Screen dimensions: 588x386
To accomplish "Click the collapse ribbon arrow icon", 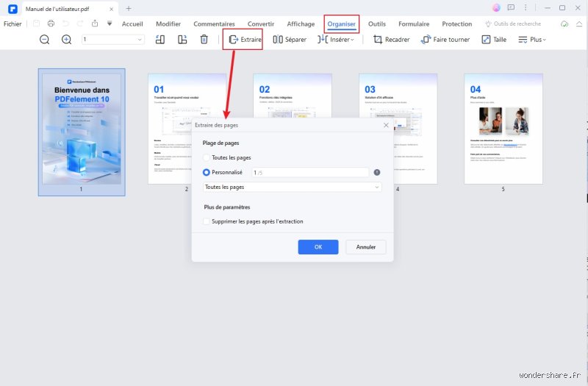I will [579, 24].
